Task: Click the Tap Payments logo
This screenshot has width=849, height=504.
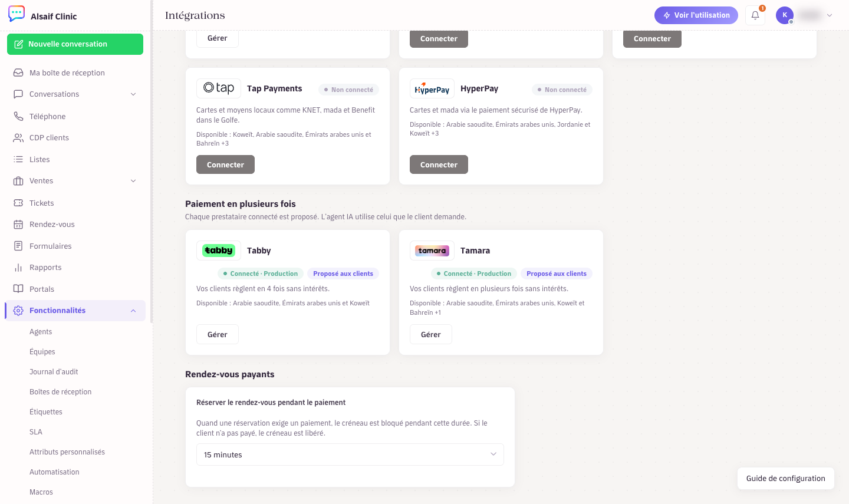Action: (x=219, y=88)
